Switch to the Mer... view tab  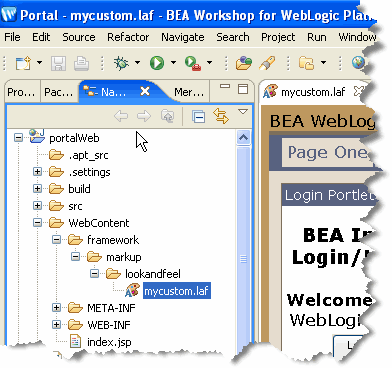pos(189,92)
